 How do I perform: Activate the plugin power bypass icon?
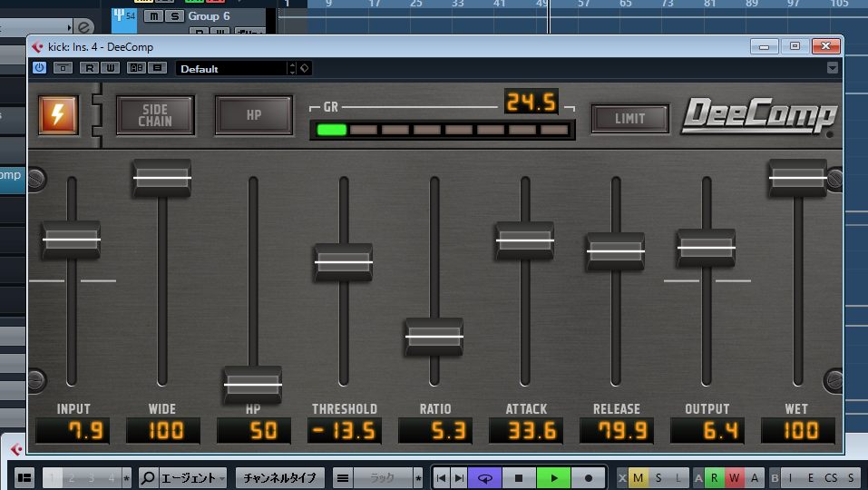[39, 68]
